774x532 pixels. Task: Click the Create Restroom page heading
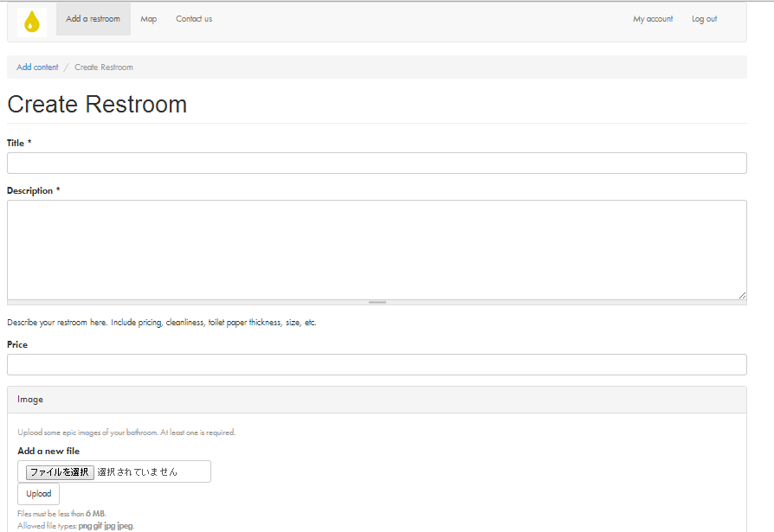pos(97,105)
